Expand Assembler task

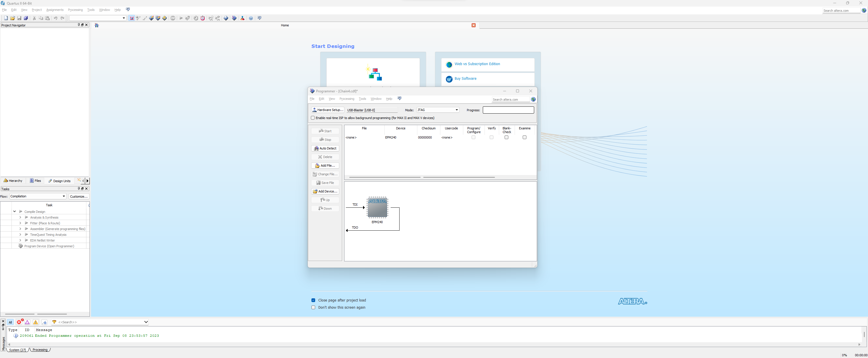point(20,229)
